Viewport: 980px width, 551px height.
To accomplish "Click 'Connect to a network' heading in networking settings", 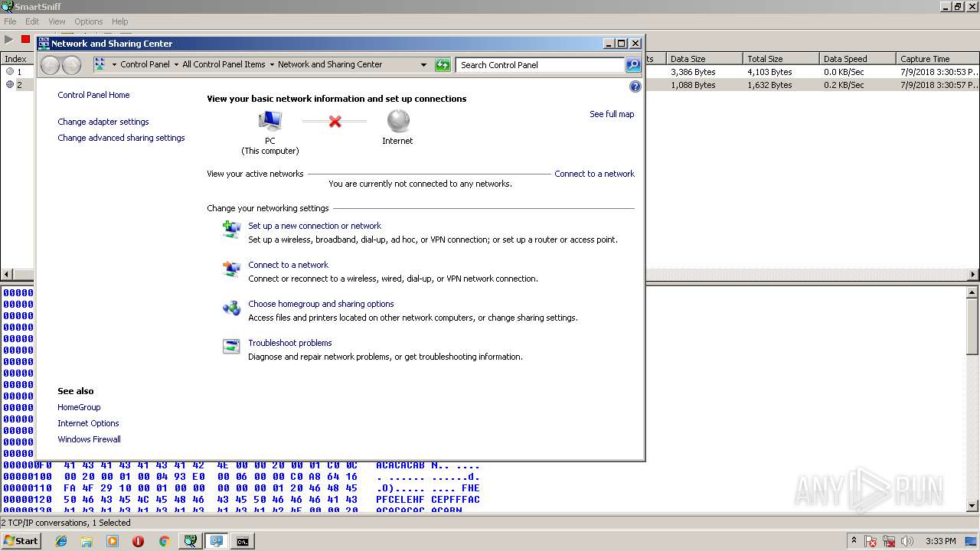I will point(288,265).
